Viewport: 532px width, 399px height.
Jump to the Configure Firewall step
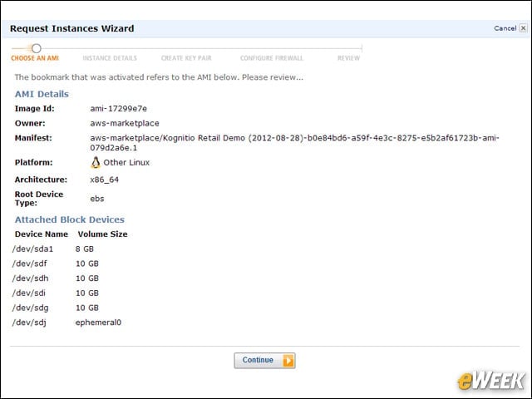272,58
